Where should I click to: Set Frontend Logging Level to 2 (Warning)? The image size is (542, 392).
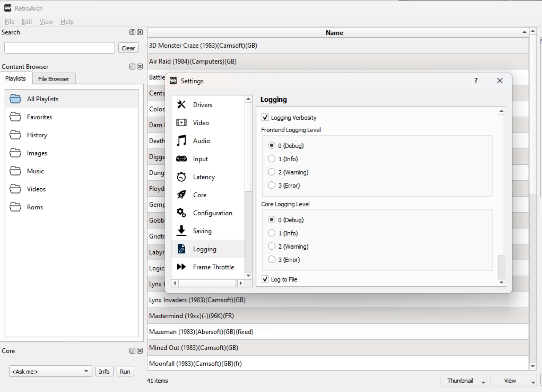pyautogui.click(x=271, y=172)
